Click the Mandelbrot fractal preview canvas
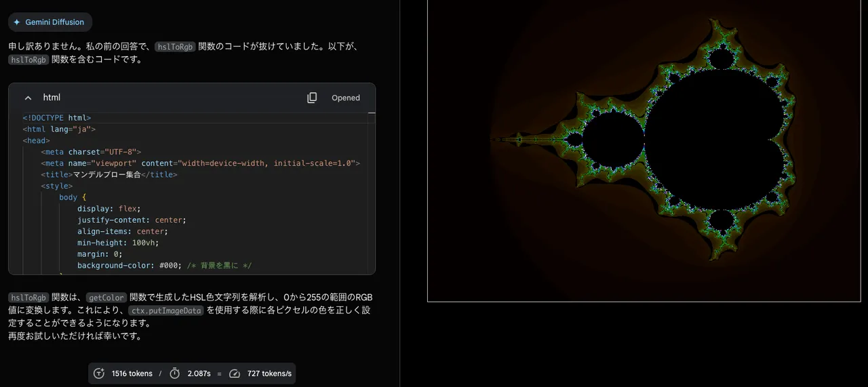The width and height of the screenshot is (868, 387). pyautogui.click(x=644, y=150)
